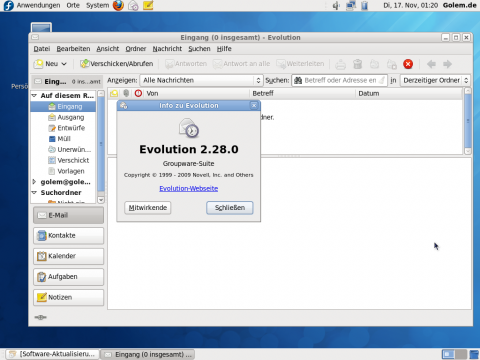Image resolution: width=480 pixels, height=360 pixels.
Task: Expand the golem@gole... account tree
Action: pyautogui.click(x=34, y=182)
